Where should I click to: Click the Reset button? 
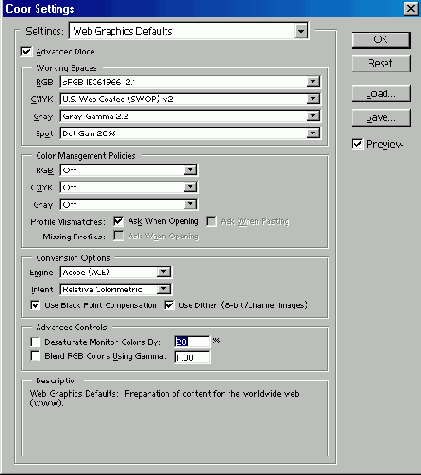coord(381,63)
